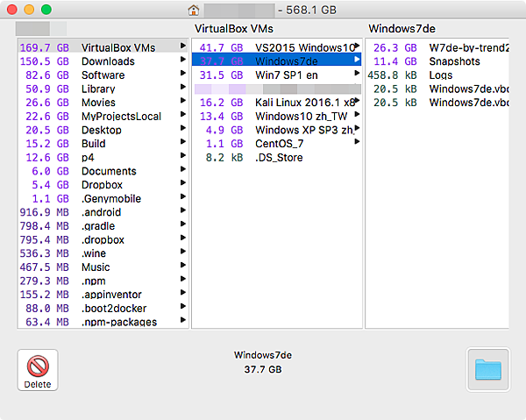Select the Snapshots folder
This screenshot has width=526, height=420.
(x=437, y=61)
